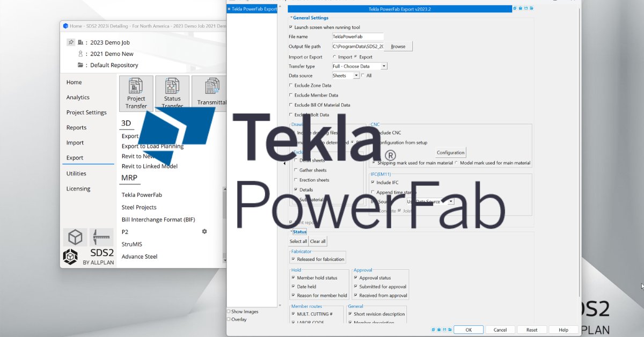Check Exclude Bill Of Material Data

pyautogui.click(x=291, y=105)
